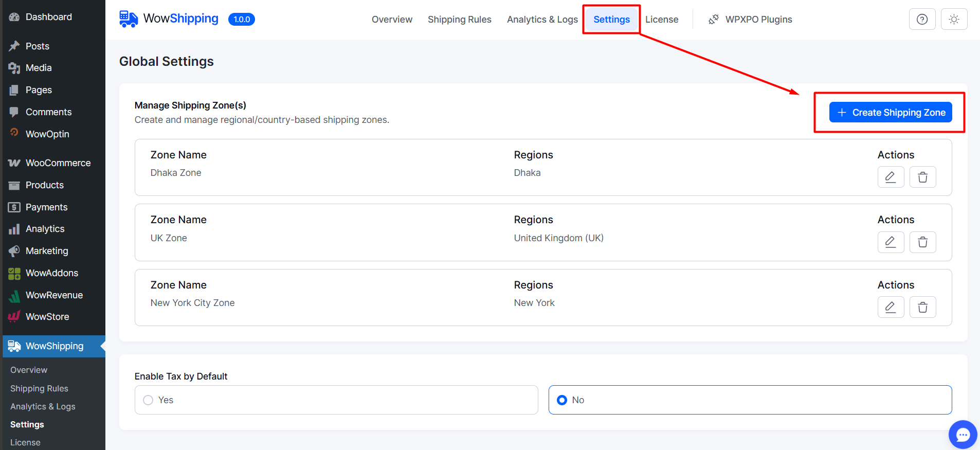Click the UK Zone name text
This screenshot has height=450, width=980.
169,238
